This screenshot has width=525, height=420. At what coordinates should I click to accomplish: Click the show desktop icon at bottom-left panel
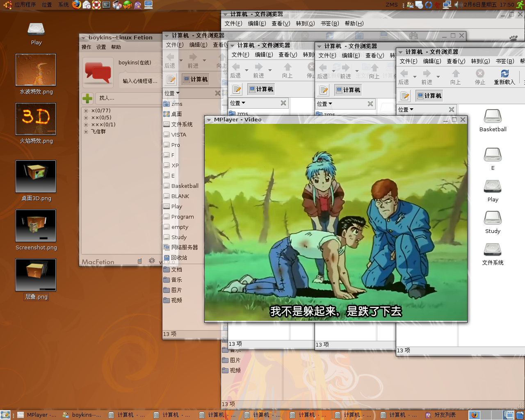pos(5,415)
